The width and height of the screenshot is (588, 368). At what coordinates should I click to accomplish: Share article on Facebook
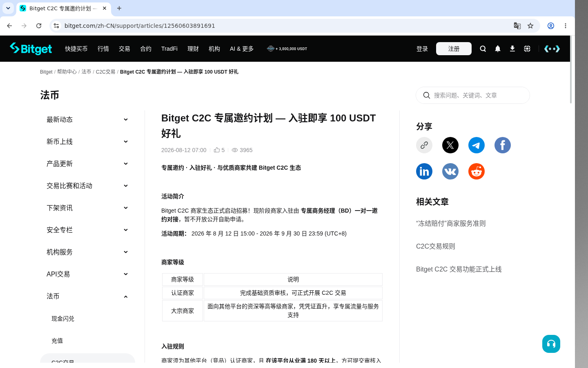pos(503,145)
